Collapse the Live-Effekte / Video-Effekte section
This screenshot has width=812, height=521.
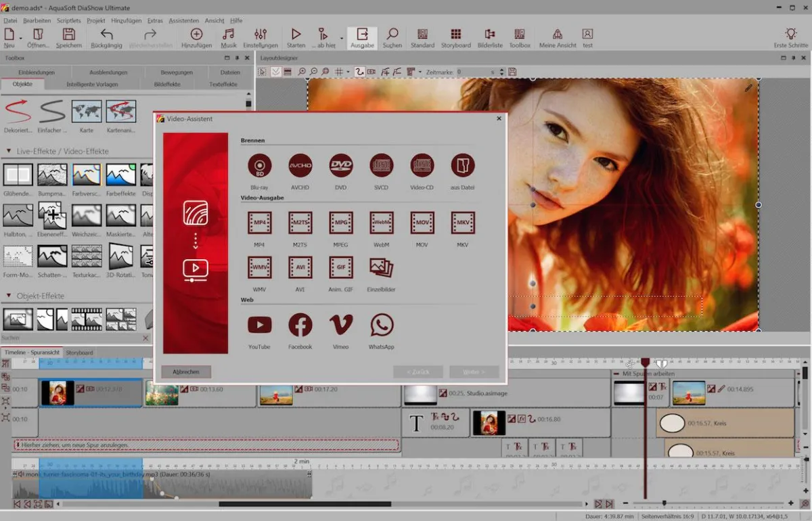9,152
